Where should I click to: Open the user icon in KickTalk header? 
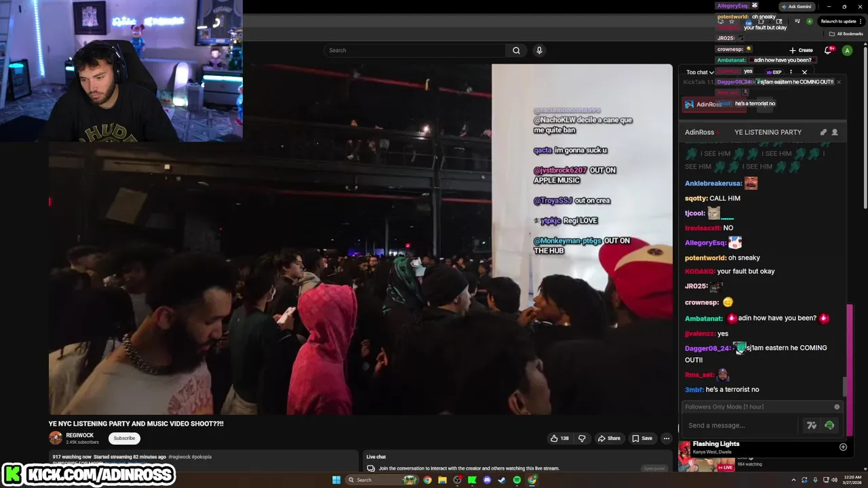pos(835,132)
